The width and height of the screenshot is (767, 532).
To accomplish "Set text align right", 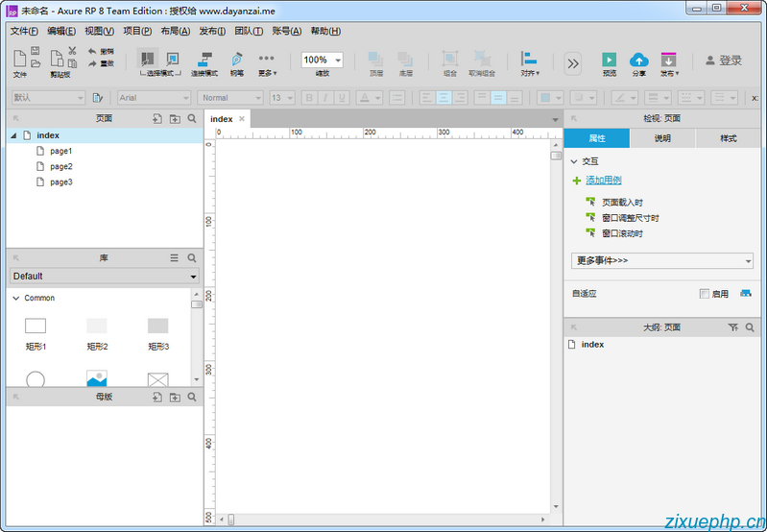I will tap(460, 98).
